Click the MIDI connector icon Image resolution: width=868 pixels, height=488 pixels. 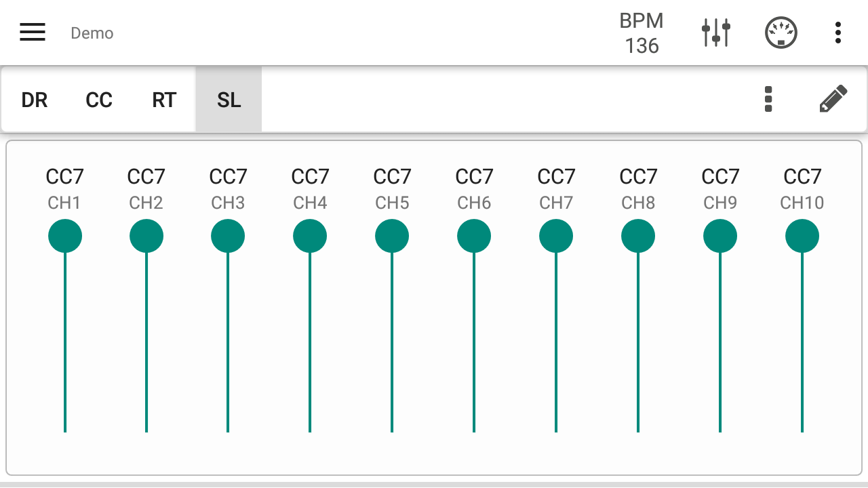pos(781,33)
